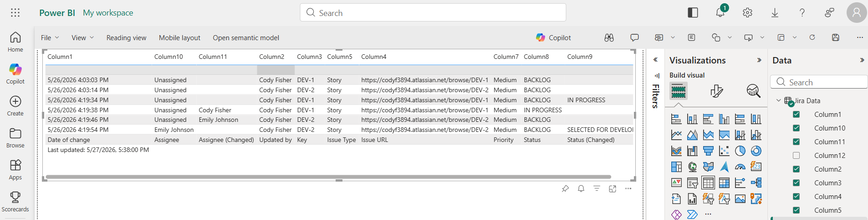The height and width of the screenshot is (220, 868).
Task: Uncheck the Column3 field
Action: point(796,183)
